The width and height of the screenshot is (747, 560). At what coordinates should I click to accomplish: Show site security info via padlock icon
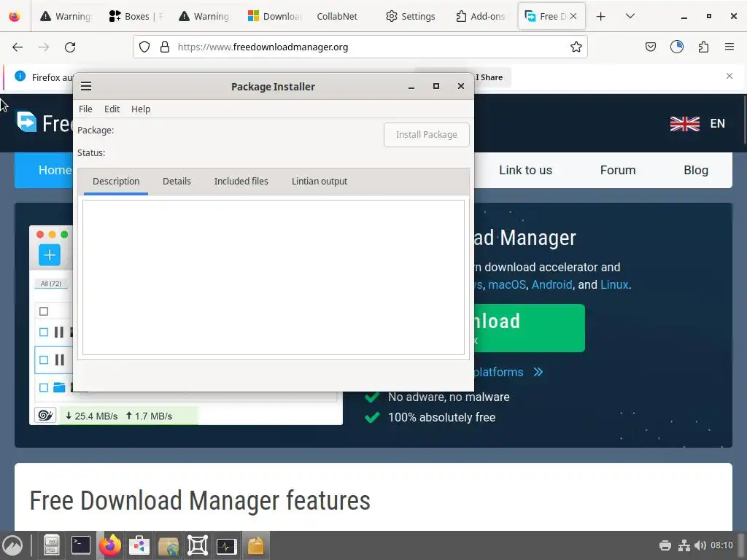click(165, 47)
